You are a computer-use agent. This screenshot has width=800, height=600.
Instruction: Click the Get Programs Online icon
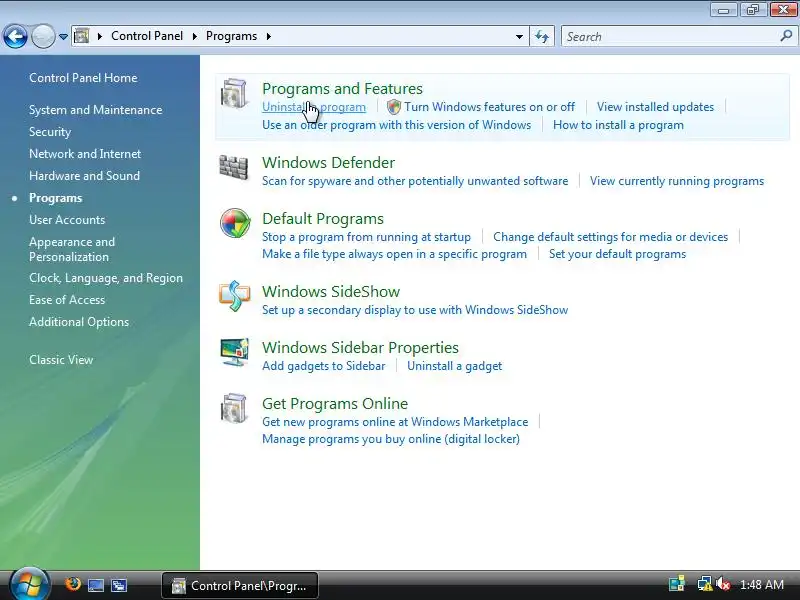tap(234, 408)
